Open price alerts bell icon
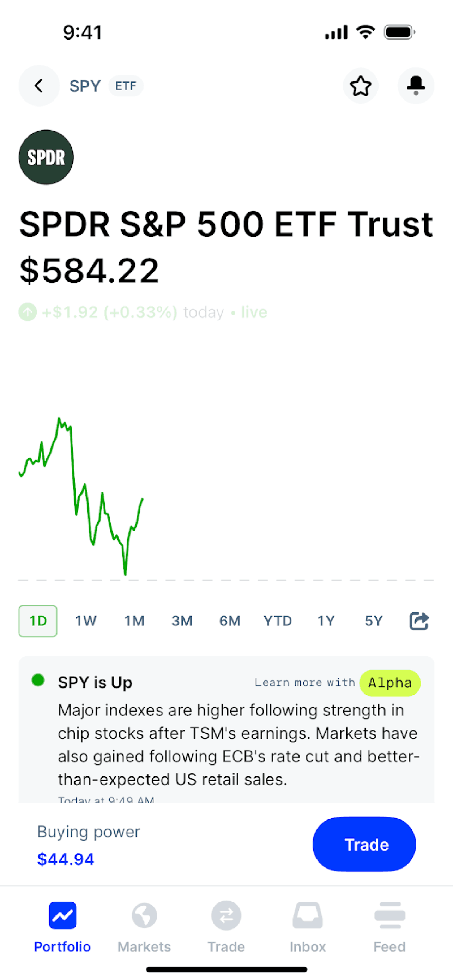 tap(416, 86)
